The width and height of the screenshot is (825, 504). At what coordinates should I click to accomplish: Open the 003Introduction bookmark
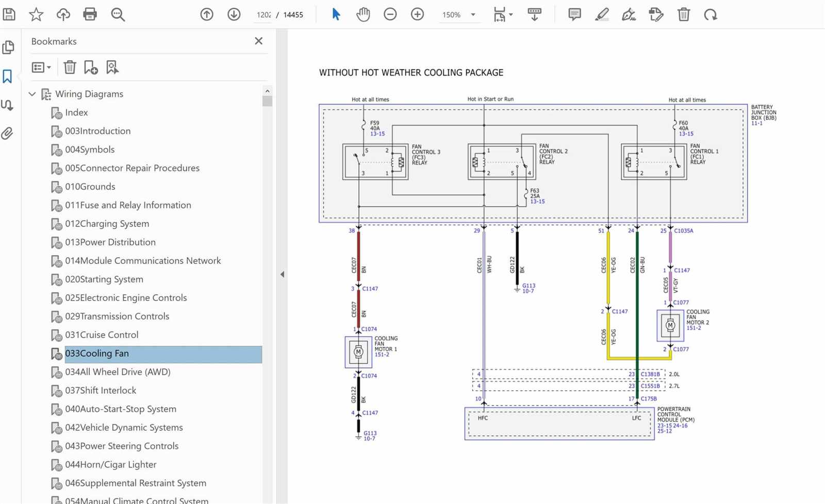[x=98, y=131]
